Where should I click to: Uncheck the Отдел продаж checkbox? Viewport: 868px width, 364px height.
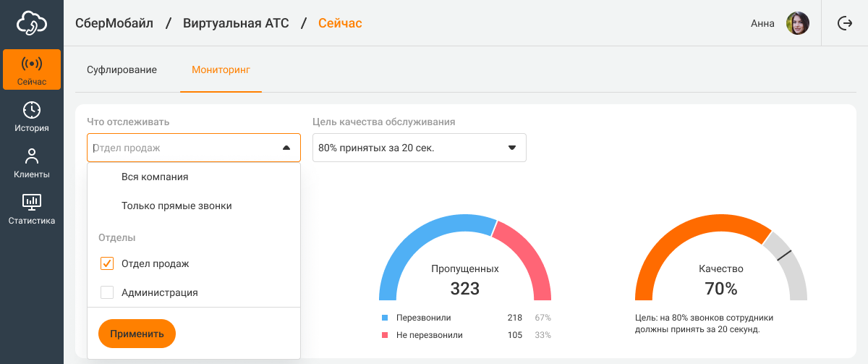[107, 264]
